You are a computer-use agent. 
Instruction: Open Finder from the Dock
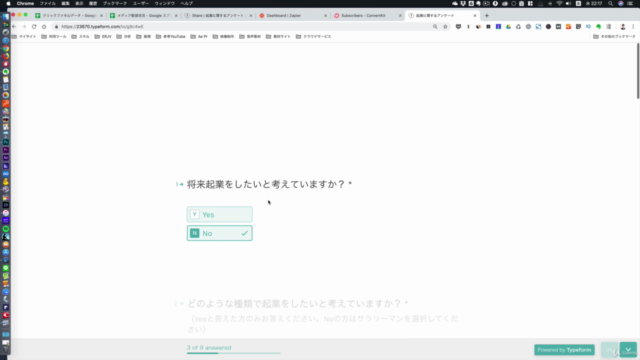(x=6, y=17)
